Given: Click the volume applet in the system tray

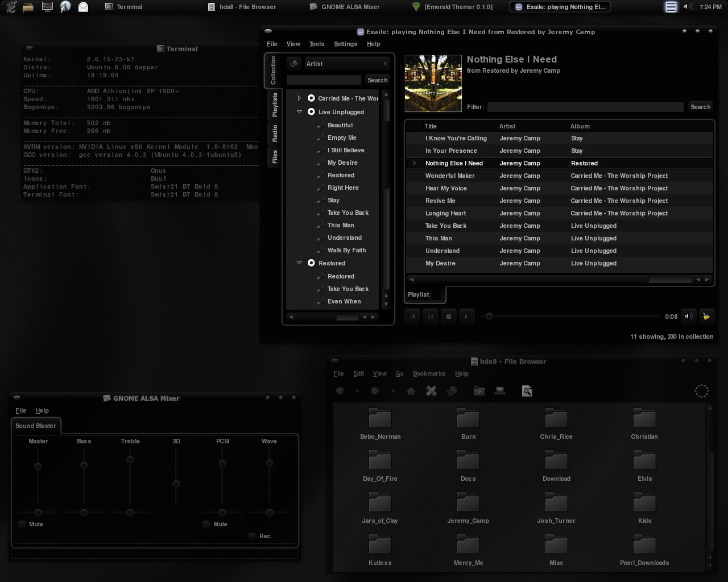Looking at the screenshot, I should [688, 7].
